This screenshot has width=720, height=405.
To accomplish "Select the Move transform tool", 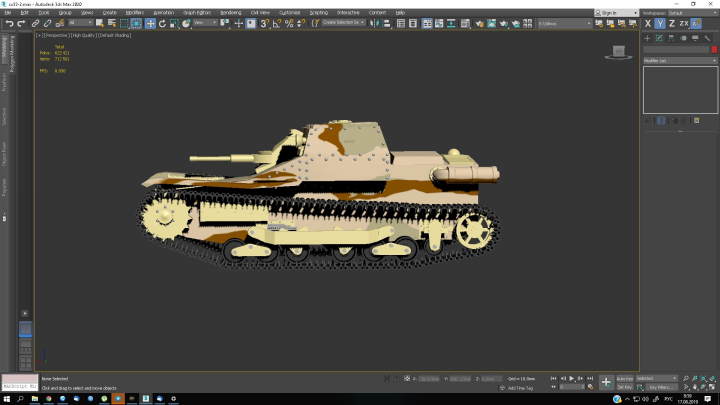I will (150, 23).
